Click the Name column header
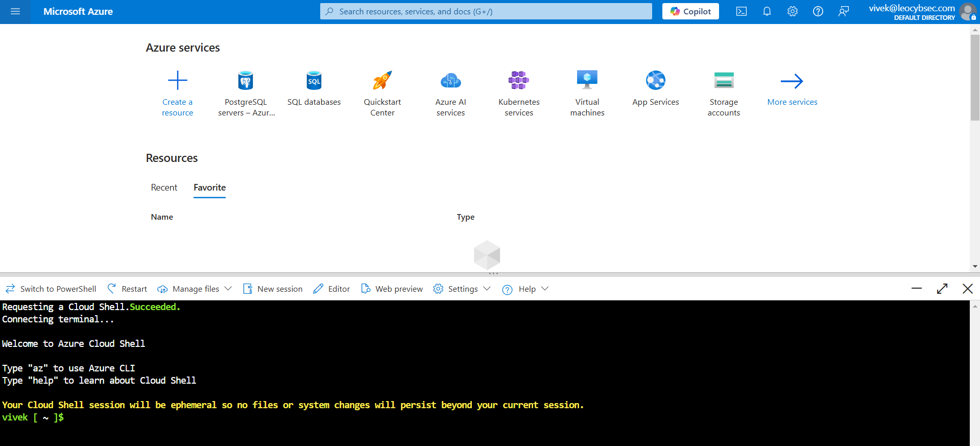Image resolution: width=980 pixels, height=446 pixels. [x=162, y=217]
